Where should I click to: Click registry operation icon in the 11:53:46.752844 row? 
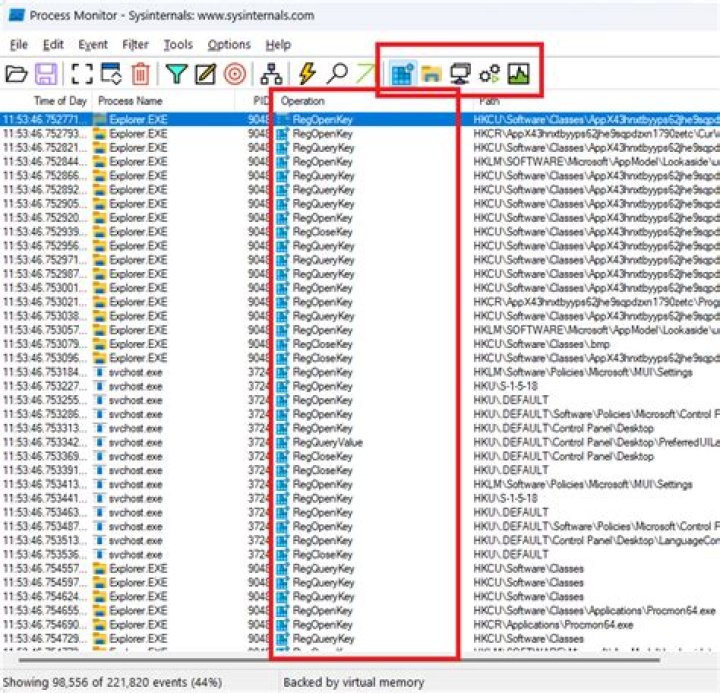click(x=283, y=162)
